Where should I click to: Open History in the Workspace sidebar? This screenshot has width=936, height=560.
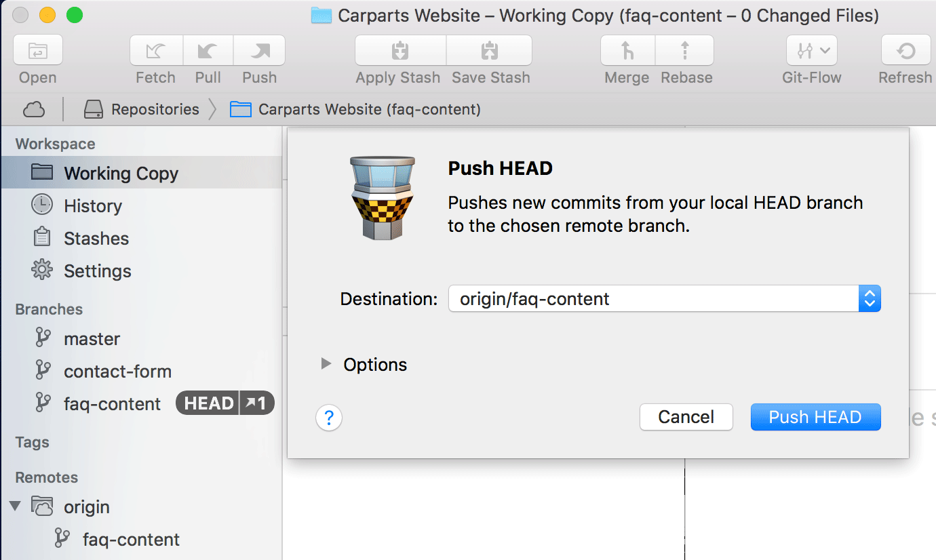tap(92, 206)
